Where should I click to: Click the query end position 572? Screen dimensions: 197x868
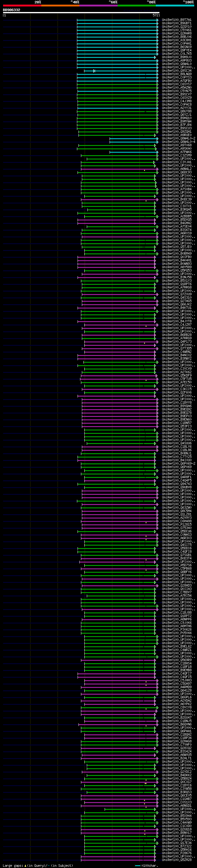[155, 15]
